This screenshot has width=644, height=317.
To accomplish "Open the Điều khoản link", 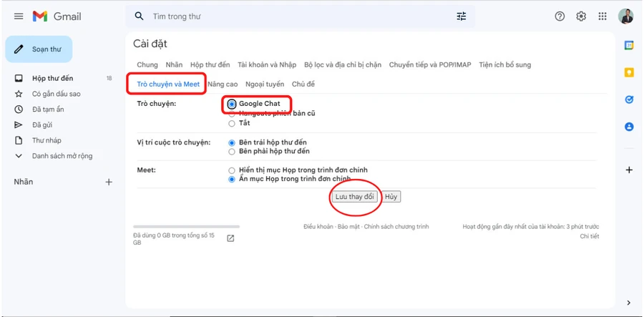I will tap(318, 227).
